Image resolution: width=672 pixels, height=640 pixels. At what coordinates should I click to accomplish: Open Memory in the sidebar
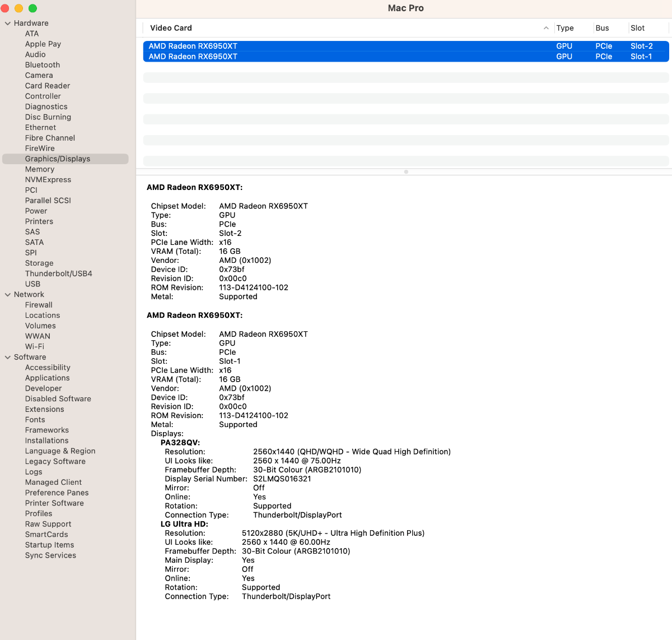[x=40, y=169]
